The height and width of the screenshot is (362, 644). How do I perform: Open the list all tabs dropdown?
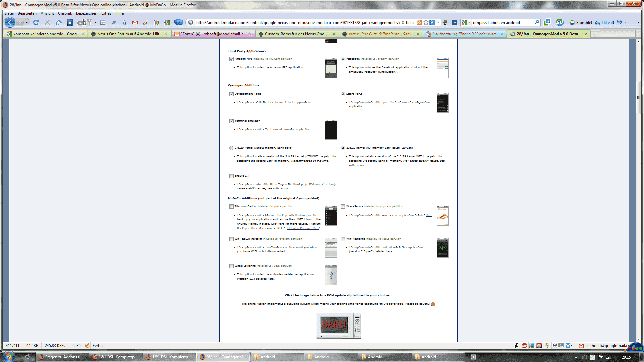[638, 34]
